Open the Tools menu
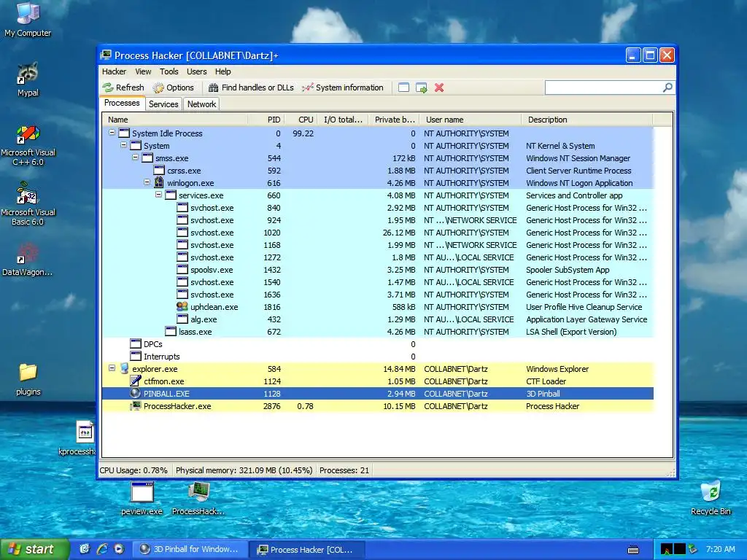The image size is (747, 560). [169, 71]
